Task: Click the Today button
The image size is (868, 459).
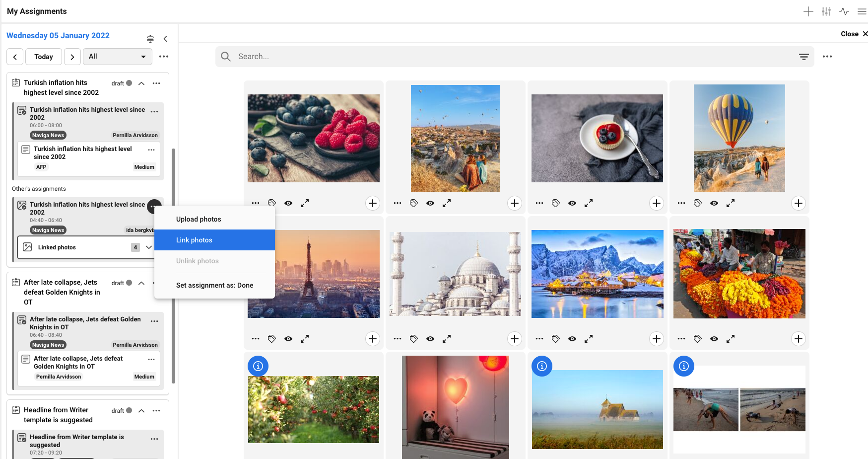Action: click(44, 57)
